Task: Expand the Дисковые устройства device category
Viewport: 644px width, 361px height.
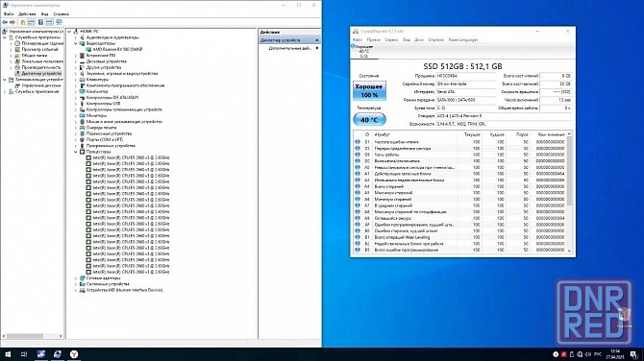Action: pos(76,61)
